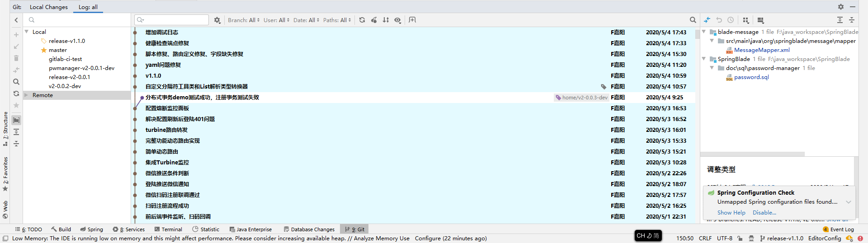Screen dimensions: 868x243
Task: Expand the Remote branches node
Action: pos(26,95)
